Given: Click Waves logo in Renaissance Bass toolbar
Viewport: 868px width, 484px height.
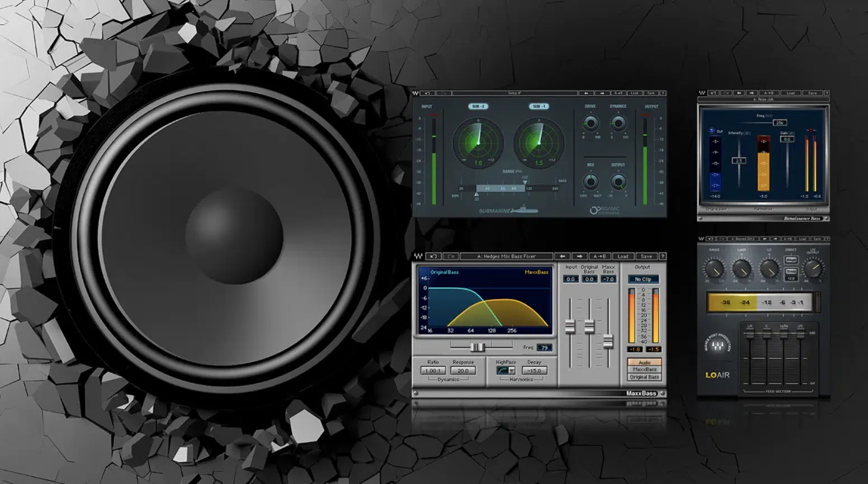Looking at the screenshot, I should click(x=702, y=93).
